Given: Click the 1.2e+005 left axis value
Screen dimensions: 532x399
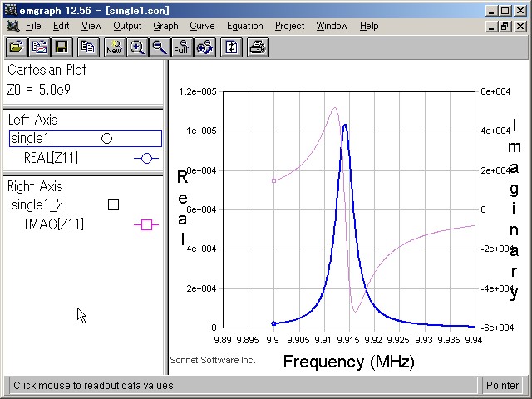Looking at the screenshot, I should [x=198, y=91].
